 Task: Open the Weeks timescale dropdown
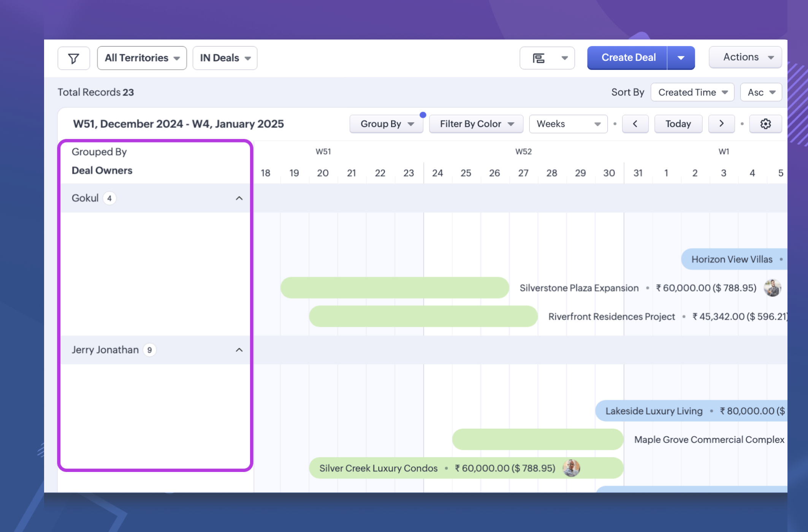(568, 124)
